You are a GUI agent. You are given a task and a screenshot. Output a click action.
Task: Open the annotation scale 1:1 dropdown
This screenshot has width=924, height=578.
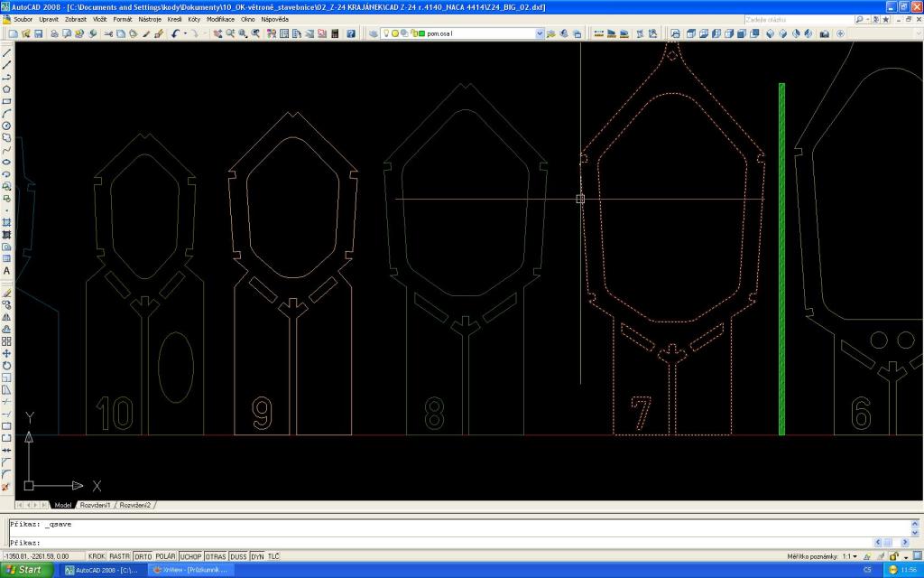pos(855,556)
